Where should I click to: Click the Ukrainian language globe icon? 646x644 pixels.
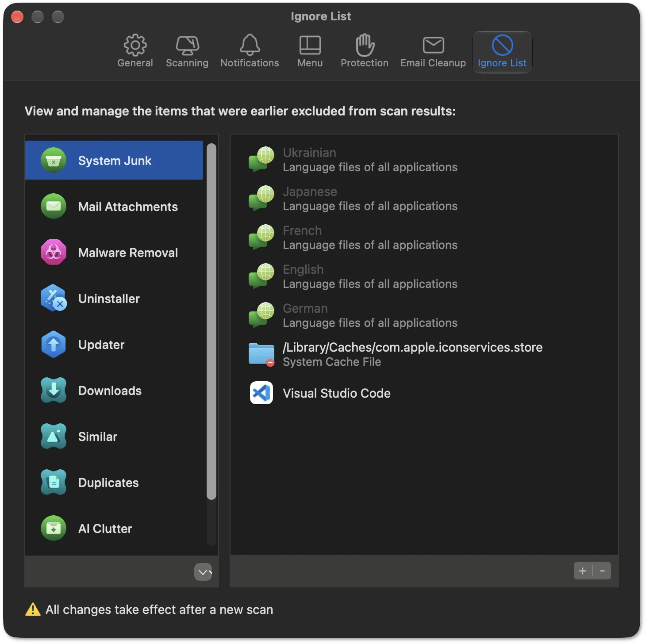pyautogui.click(x=261, y=160)
